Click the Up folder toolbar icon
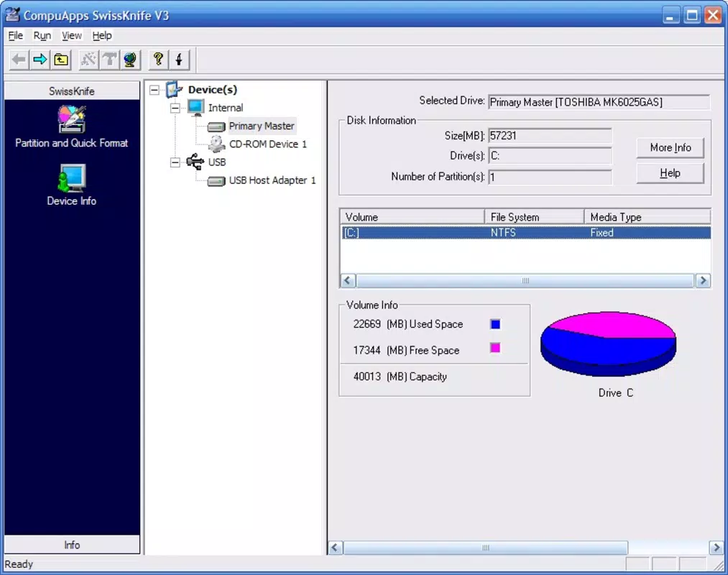 tap(61, 60)
